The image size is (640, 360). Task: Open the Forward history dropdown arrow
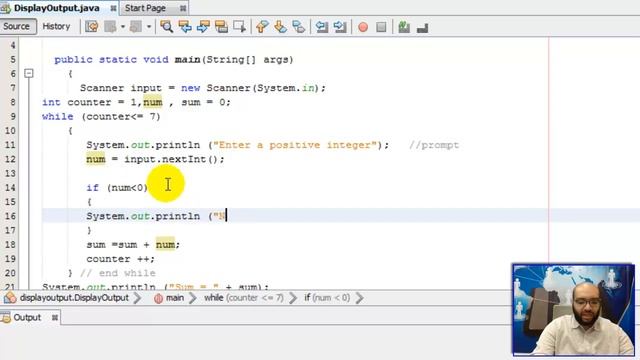click(x=149, y=27)
